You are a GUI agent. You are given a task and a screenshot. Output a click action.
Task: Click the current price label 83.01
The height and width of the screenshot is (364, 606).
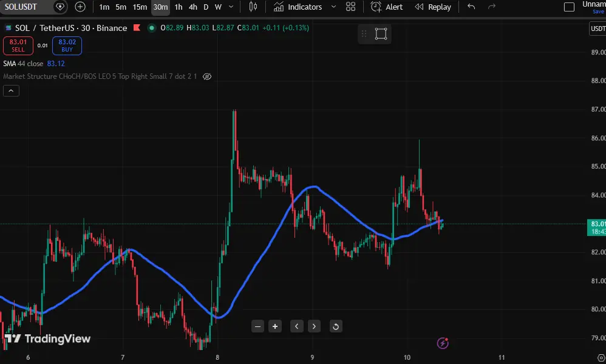pos(596,227)
